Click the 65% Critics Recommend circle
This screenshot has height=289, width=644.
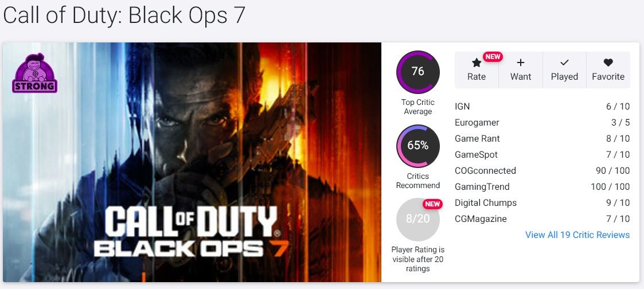coord(418,146)
